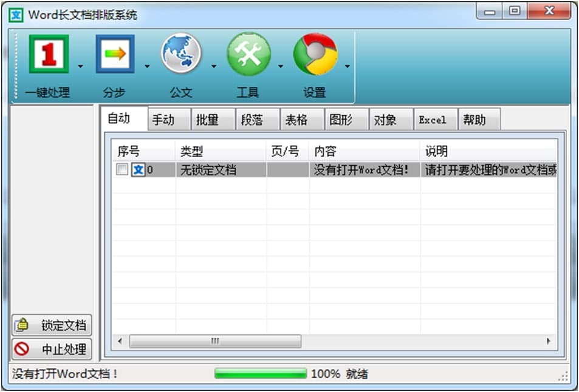Click the 序号 column header
This screenshot has width=579, height=392.
click(143, 151)
